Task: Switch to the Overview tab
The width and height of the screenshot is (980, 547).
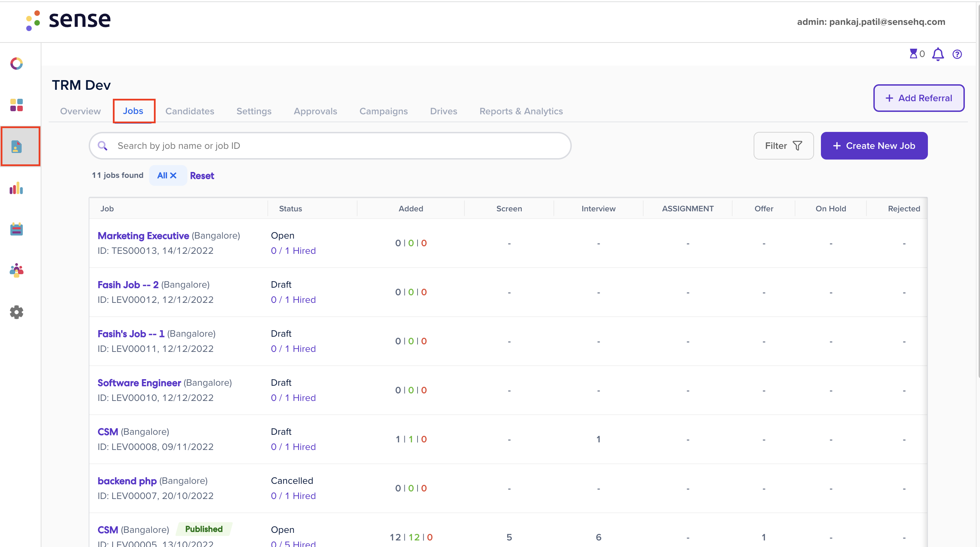Action: pos(80,111)
